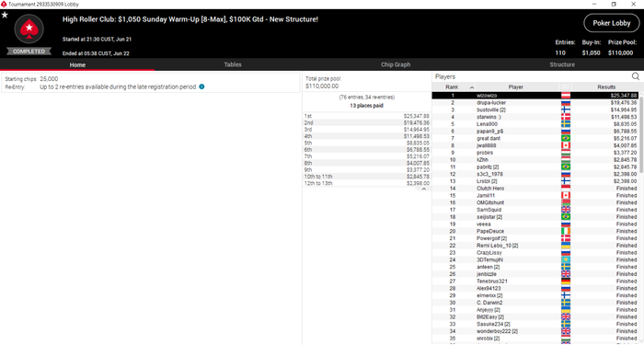Select the winner row wizowizo
Viewport: 644px width, 345px height.
(x=535, y=96)
